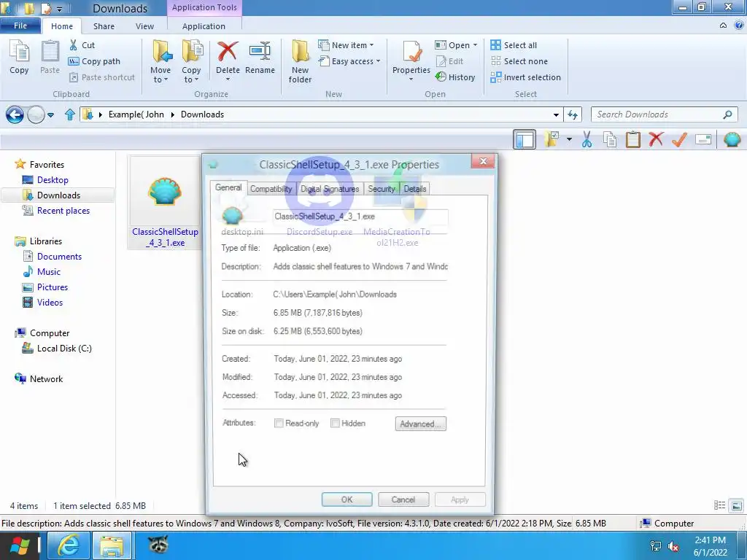
Task: Open the Details tab in Properties
Action: [x=415, y=189]
